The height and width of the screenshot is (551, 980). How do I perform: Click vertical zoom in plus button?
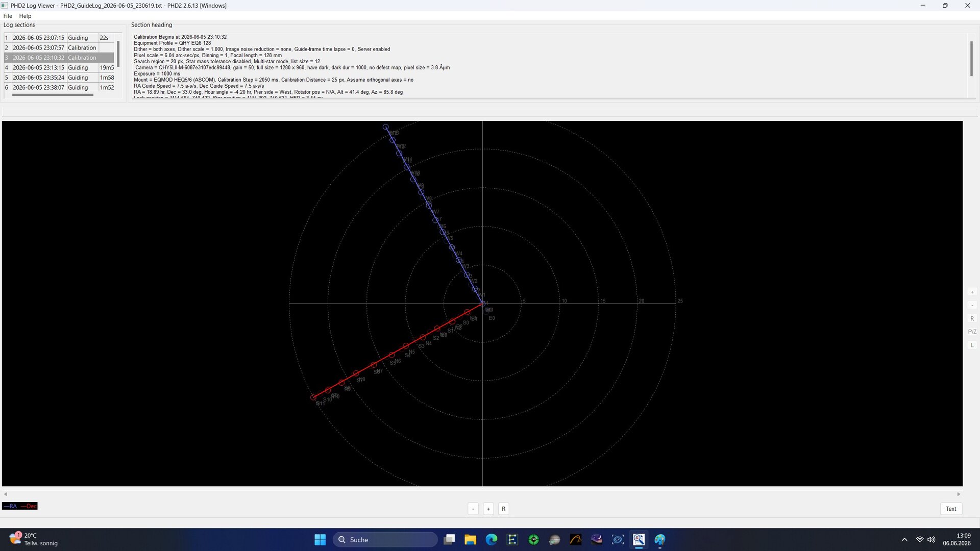[x=972, y=292]
